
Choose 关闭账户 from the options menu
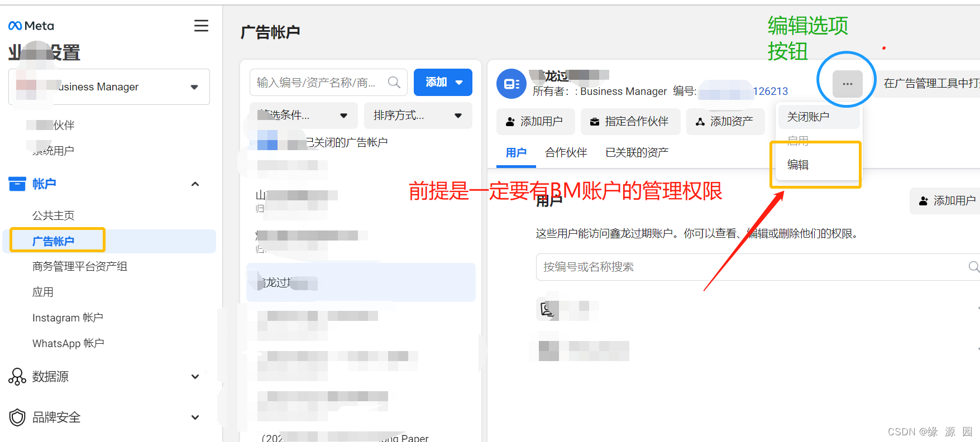click(x=819, y=117)
